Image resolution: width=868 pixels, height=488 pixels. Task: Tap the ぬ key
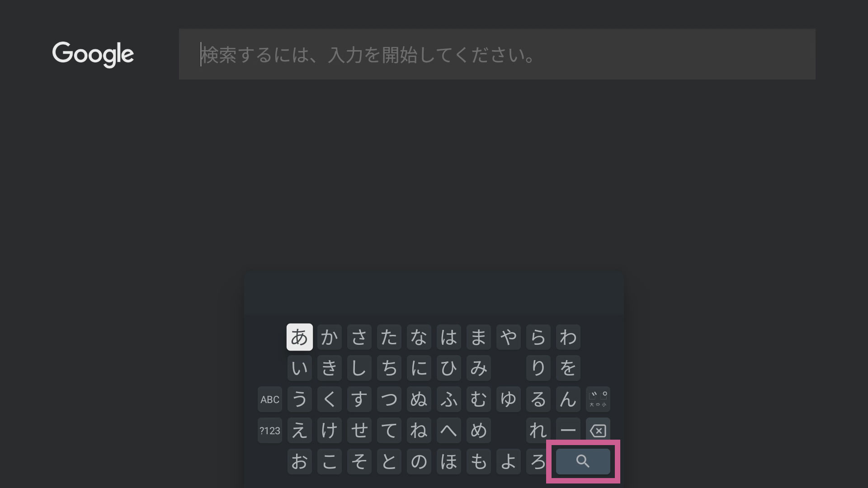point(419,399)
